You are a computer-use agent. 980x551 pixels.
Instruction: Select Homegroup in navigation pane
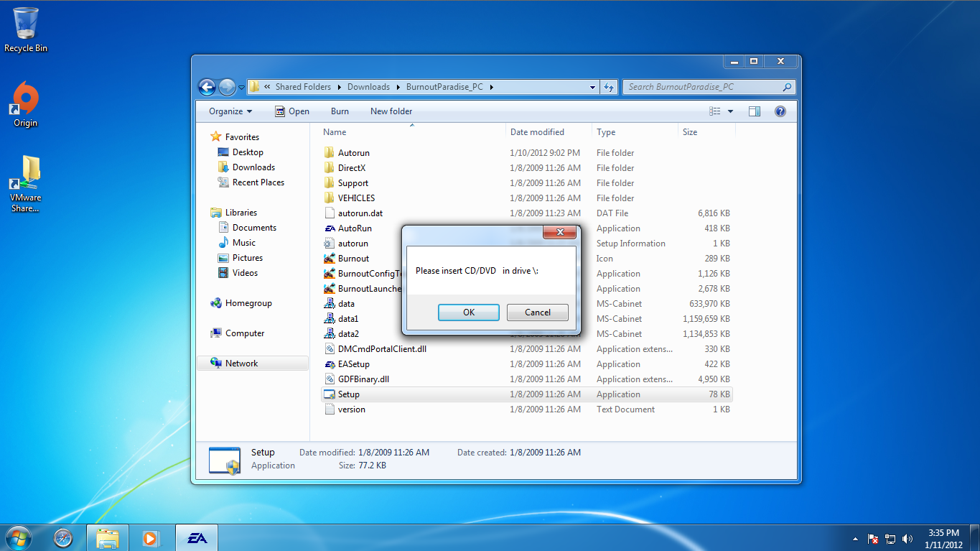point(241,303)
